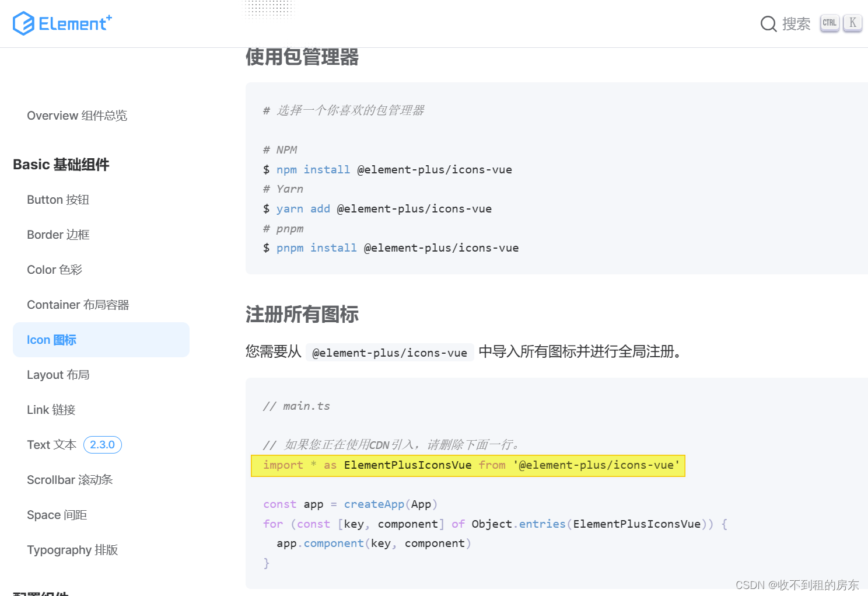Open the Typography 排版 sidebar item
The width and height of the screenshot is (868, 596).
(x=72, y=550)
